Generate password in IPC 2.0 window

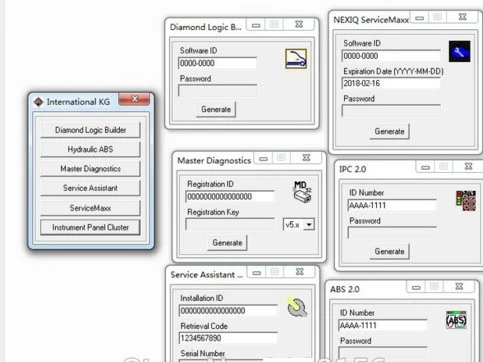click(x=389, y=251)
